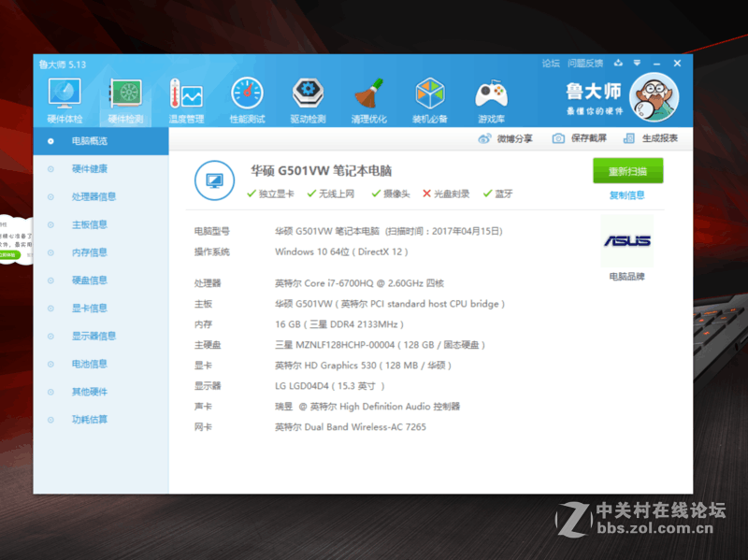Click the green 重新扫描 rescan button

coord(627,171)
